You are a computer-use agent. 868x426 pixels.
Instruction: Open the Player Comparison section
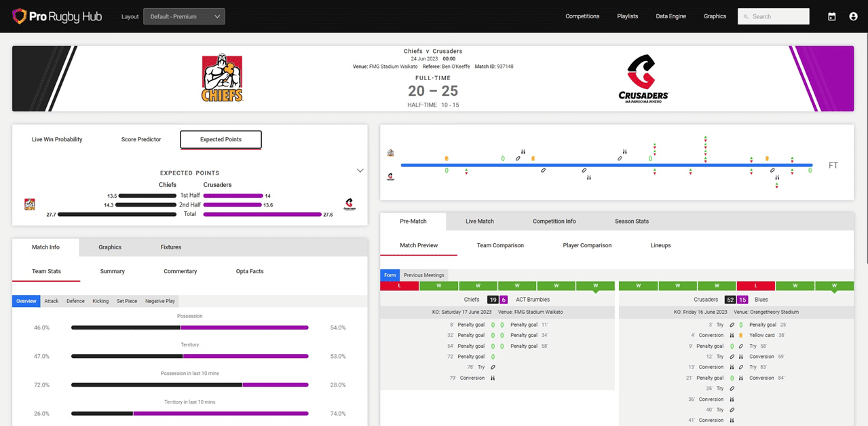587,245
